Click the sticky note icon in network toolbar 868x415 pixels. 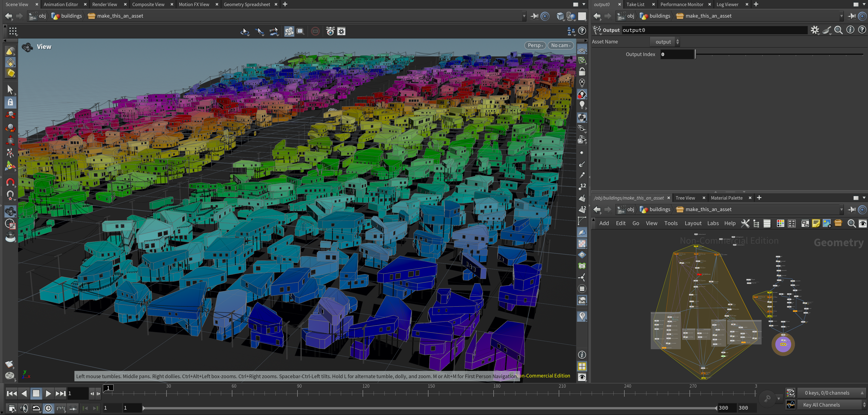click(816, 224)
